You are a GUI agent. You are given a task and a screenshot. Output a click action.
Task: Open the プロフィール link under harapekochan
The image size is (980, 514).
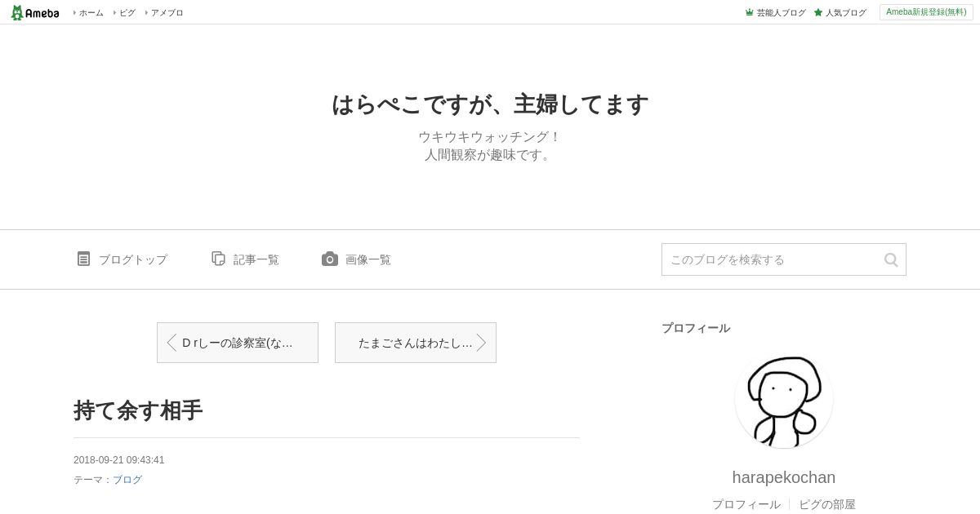[746, 504]
